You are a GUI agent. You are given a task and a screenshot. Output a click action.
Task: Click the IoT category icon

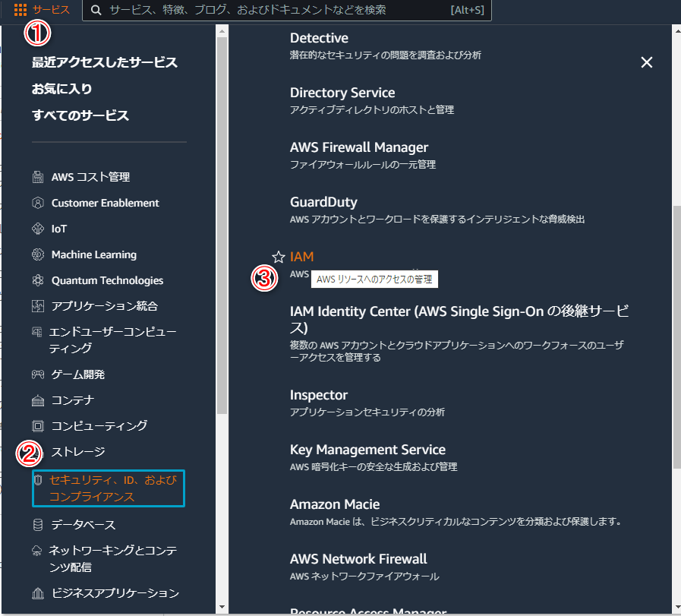38,229
